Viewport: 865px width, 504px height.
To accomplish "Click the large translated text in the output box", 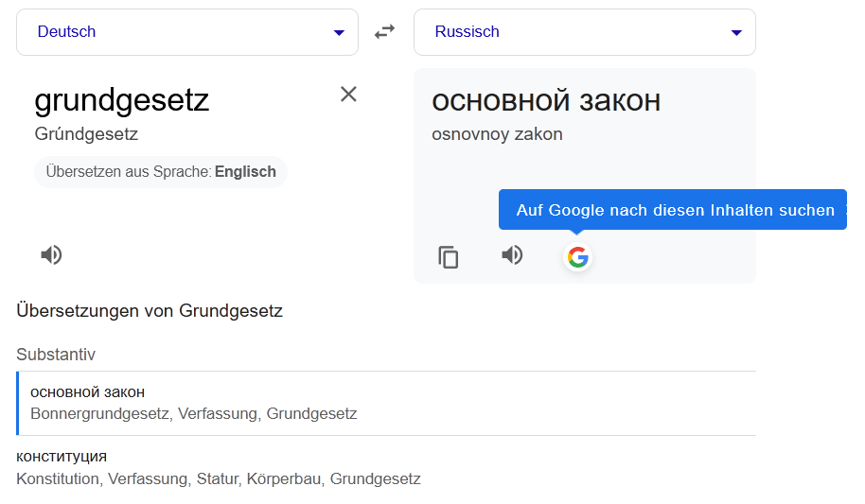I will [546, 100].
